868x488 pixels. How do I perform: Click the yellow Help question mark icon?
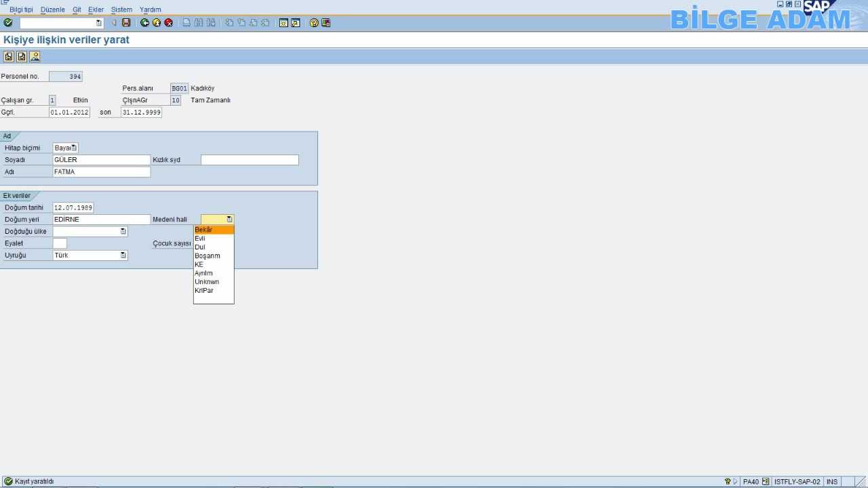tap(314, 23)
